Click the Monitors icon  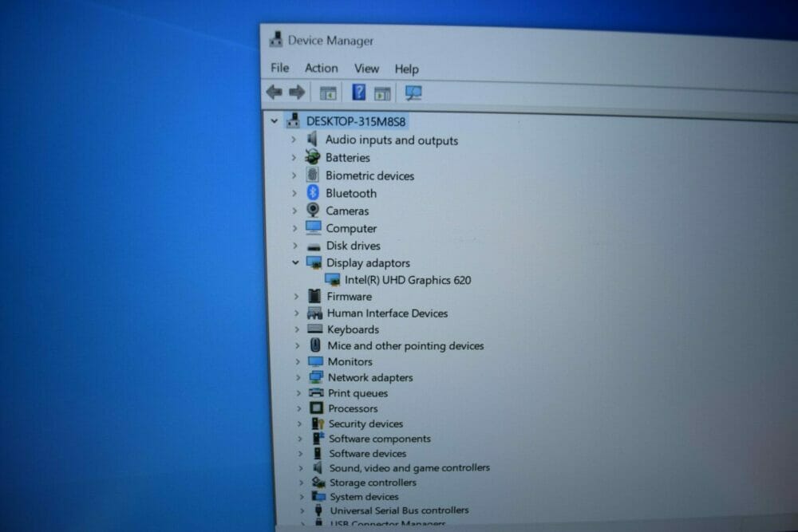pos(315,361)
